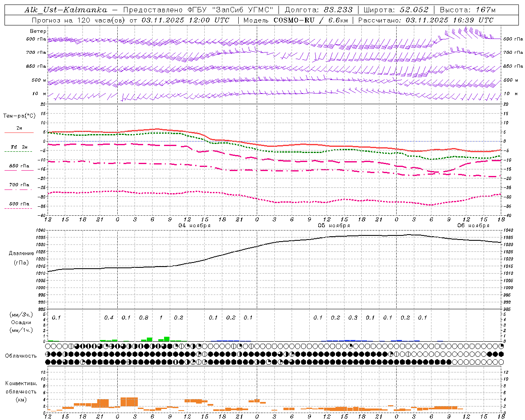Select the latitude value 52.052
Viewport: 525px width, 420px height.
click(414, 10)
